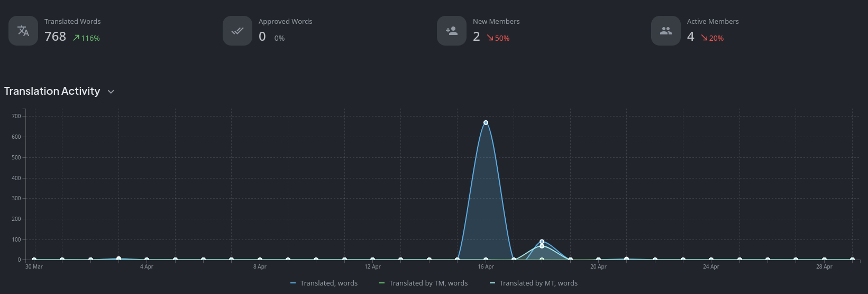Screen dimensions: 868x294
Task: Select the data point at 30 Mar
Action: point(34,260)
